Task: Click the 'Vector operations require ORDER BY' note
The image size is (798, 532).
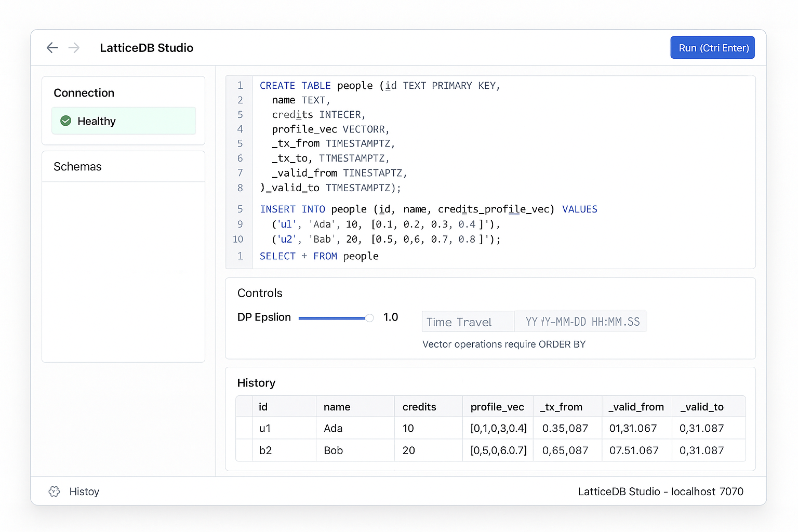Action: coord(504,344)
